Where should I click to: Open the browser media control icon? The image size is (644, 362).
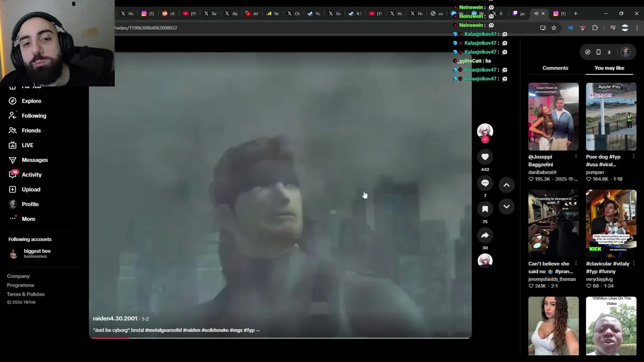[612, 28]
